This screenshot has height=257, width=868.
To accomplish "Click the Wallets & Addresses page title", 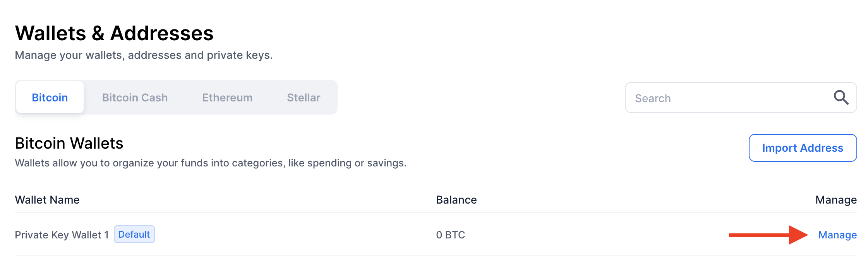I will coord(113,33).
